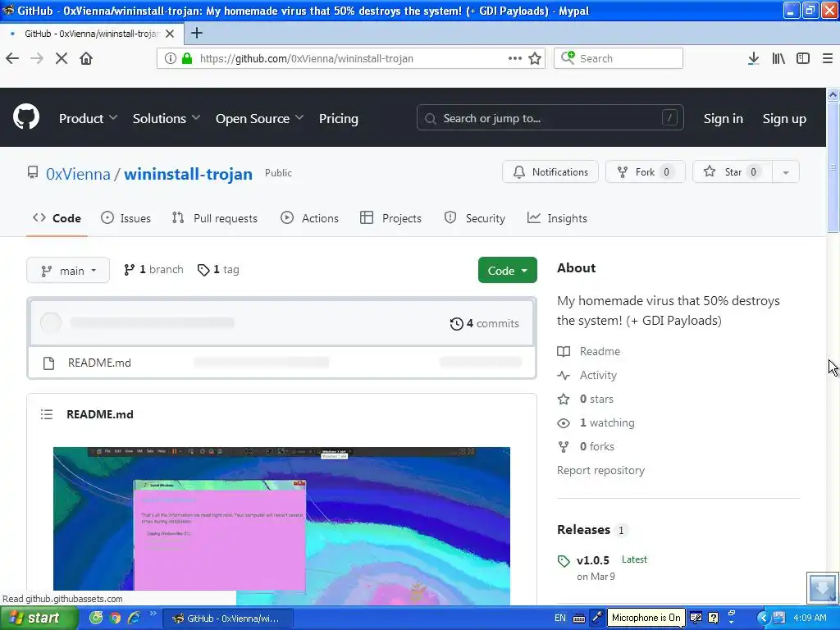Click the Notifications button
840x630 pixels.
coord(550,172)
